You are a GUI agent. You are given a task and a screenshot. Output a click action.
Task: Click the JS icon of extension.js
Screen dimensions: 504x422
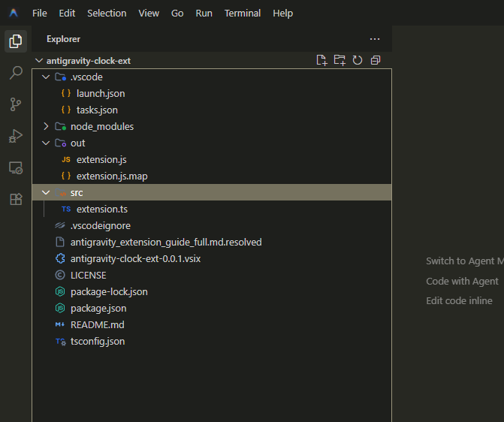pyautogui.click(x=66, y=159)
